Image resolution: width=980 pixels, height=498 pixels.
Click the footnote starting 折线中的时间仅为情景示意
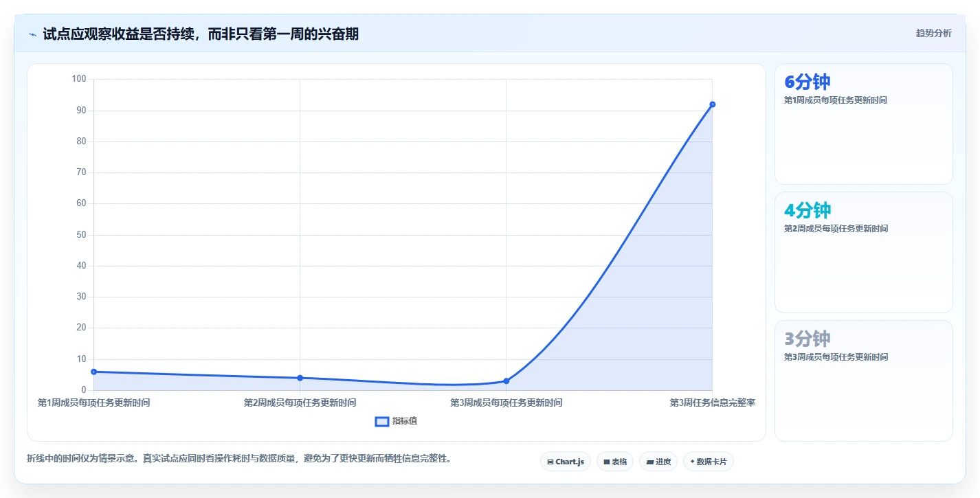[x=238, y=458]
